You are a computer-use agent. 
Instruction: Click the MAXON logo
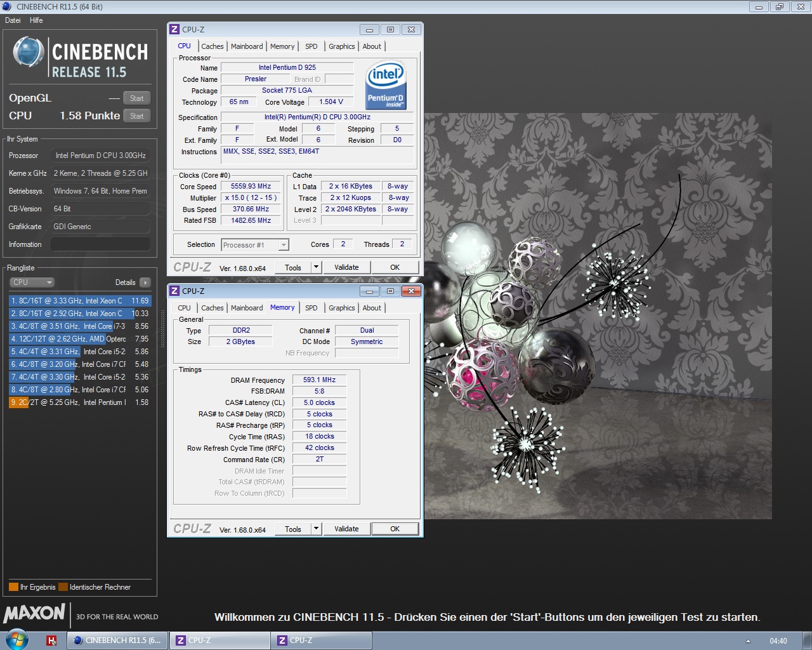34,613
